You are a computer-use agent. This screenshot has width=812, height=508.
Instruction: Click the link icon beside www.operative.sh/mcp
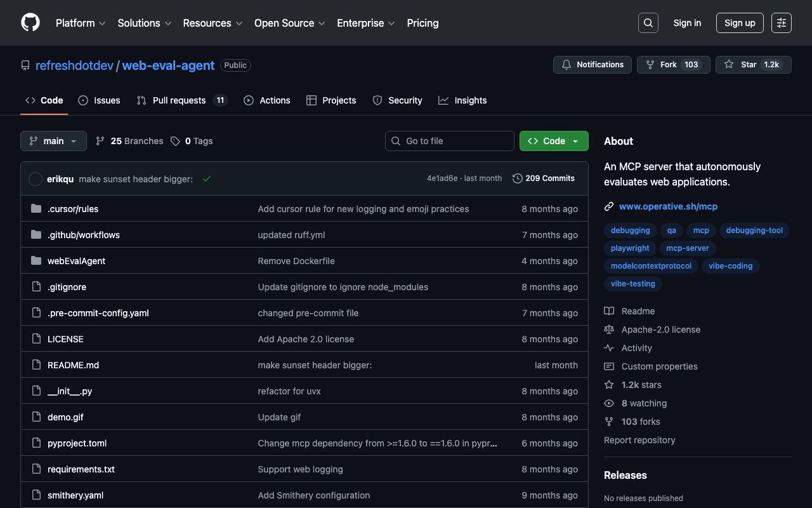[609, 206]
